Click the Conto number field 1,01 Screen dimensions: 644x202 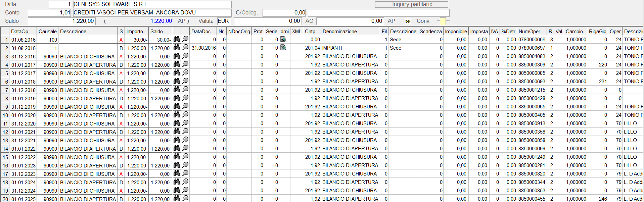[49, 13]
